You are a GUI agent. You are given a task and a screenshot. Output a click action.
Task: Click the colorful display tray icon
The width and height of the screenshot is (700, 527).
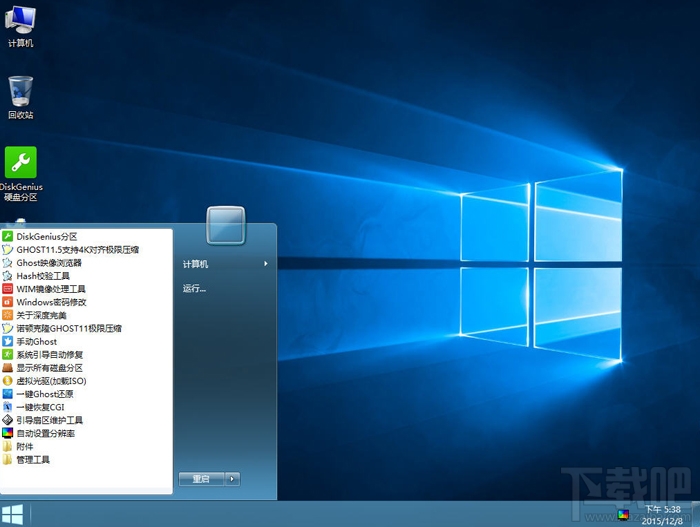(623, 515)
